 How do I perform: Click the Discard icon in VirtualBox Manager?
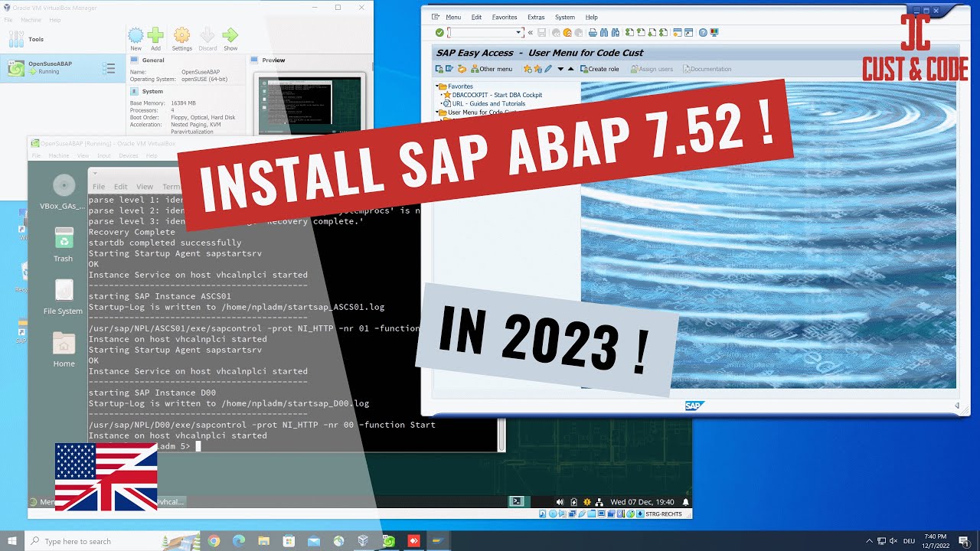(x=207, y=39)
